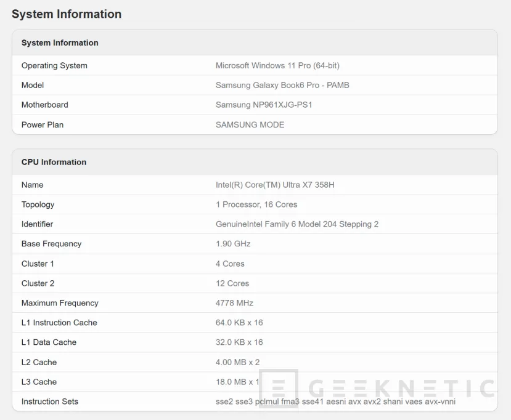The height and width of the screenshot is (420, 511).
Task: Select the Topology row value
Action: click(x=257, y=204)
